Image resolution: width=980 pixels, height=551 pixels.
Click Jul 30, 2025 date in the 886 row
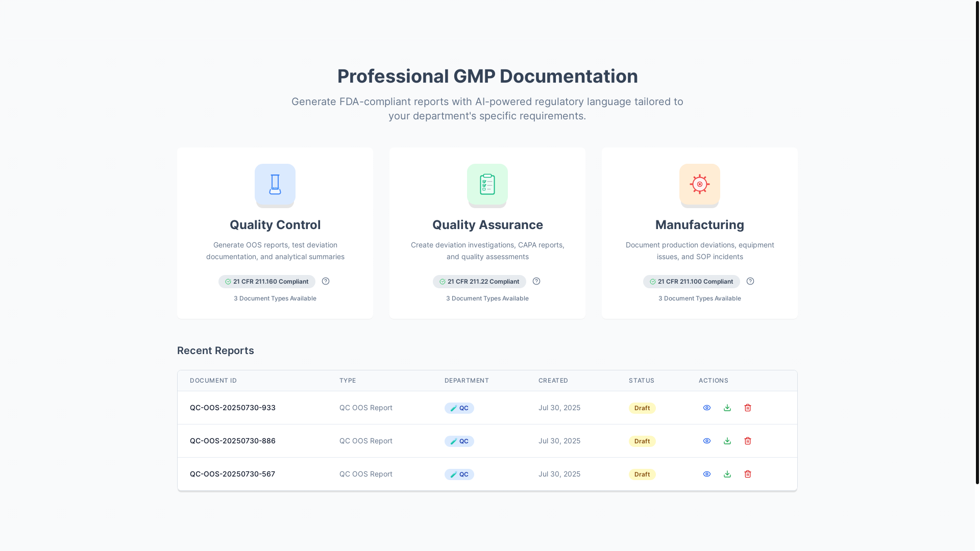tap(559, 441)
